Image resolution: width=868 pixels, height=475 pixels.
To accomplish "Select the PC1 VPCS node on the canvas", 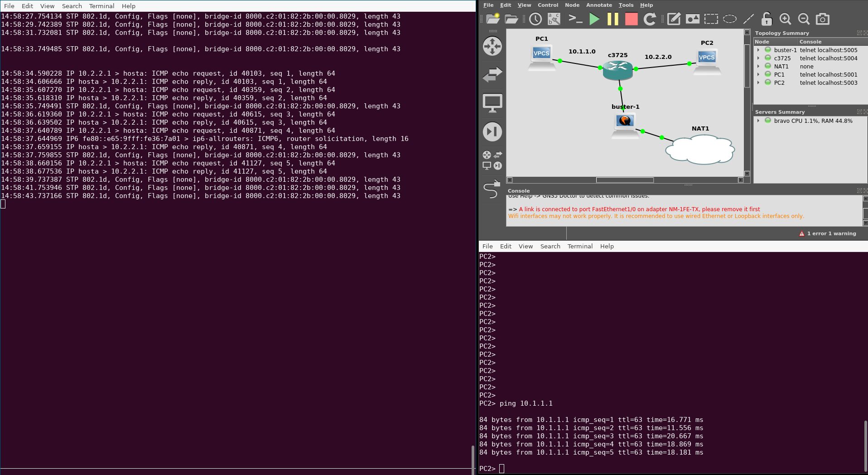I will tap(542, 58).
